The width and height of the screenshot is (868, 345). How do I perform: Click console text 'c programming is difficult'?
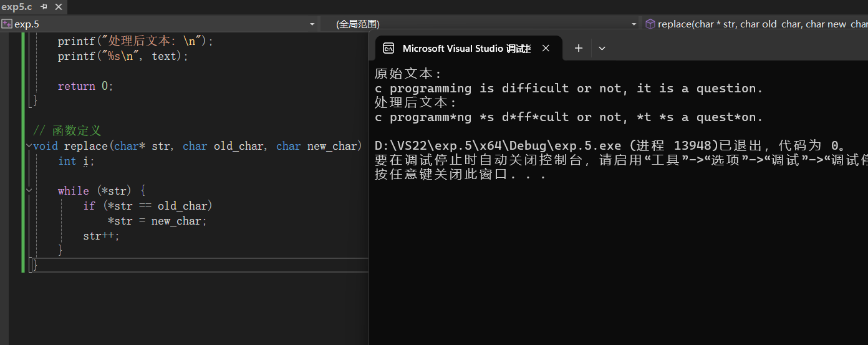[472, 89]
